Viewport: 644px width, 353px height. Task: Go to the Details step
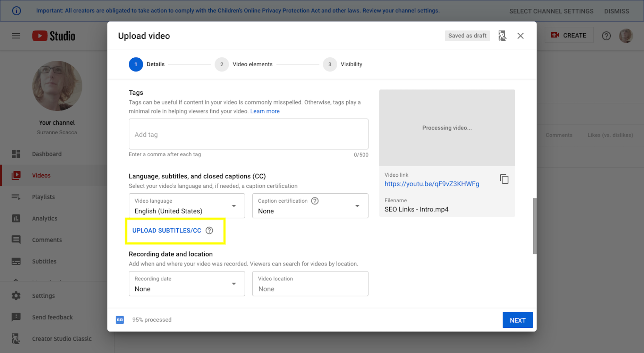147,64
